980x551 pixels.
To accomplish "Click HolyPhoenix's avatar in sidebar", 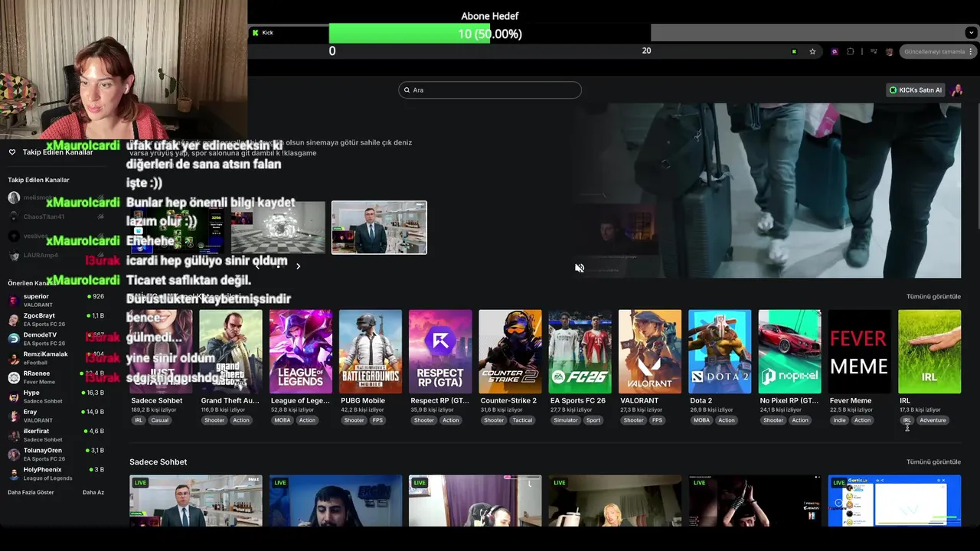I will click(x=14, y=474).
